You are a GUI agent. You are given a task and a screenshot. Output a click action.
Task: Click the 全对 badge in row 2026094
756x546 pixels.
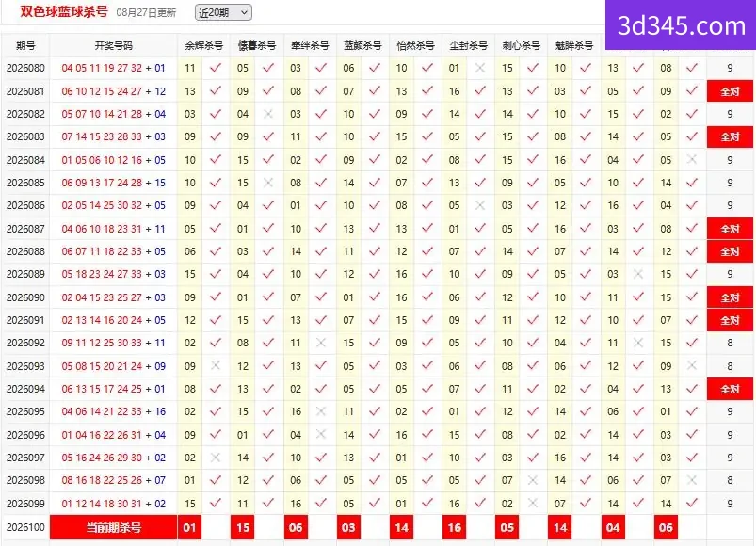730,389
